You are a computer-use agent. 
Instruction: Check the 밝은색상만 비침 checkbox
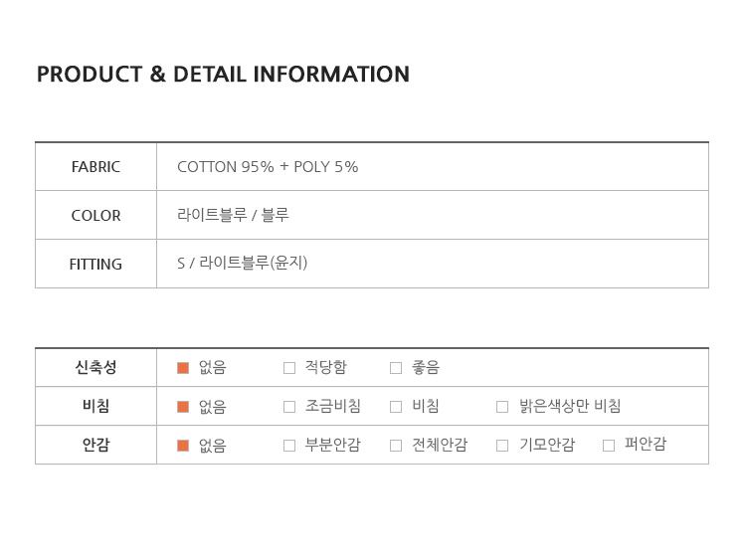502,407
